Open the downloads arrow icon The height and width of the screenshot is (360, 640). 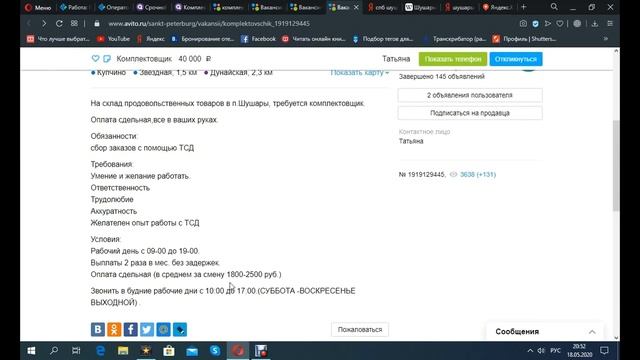[x=595, y=24]
